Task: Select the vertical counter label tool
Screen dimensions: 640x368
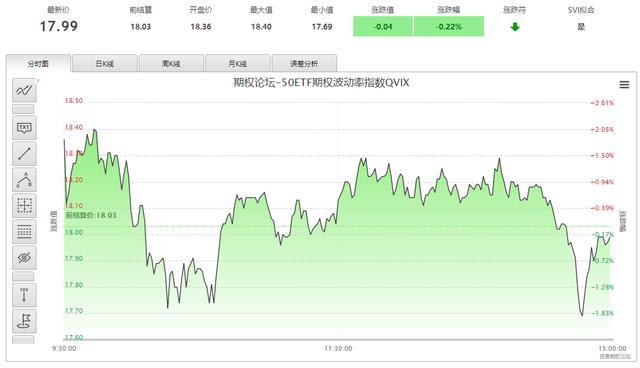Action: 24,295
